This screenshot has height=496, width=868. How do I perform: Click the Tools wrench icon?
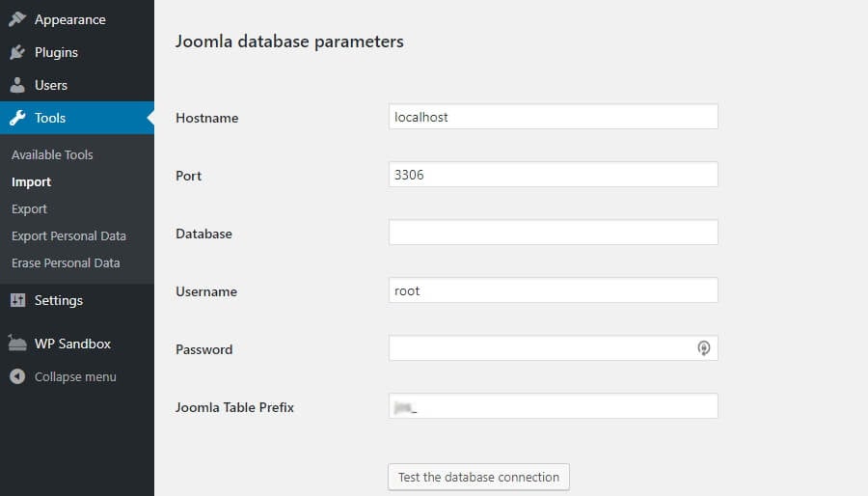pos(17,118)
